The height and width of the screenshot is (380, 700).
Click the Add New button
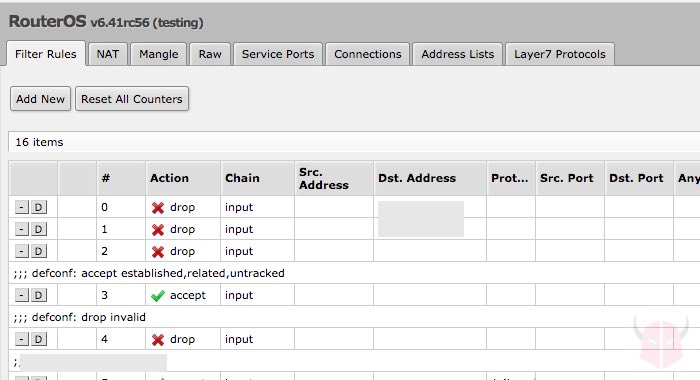pos(40,99)
